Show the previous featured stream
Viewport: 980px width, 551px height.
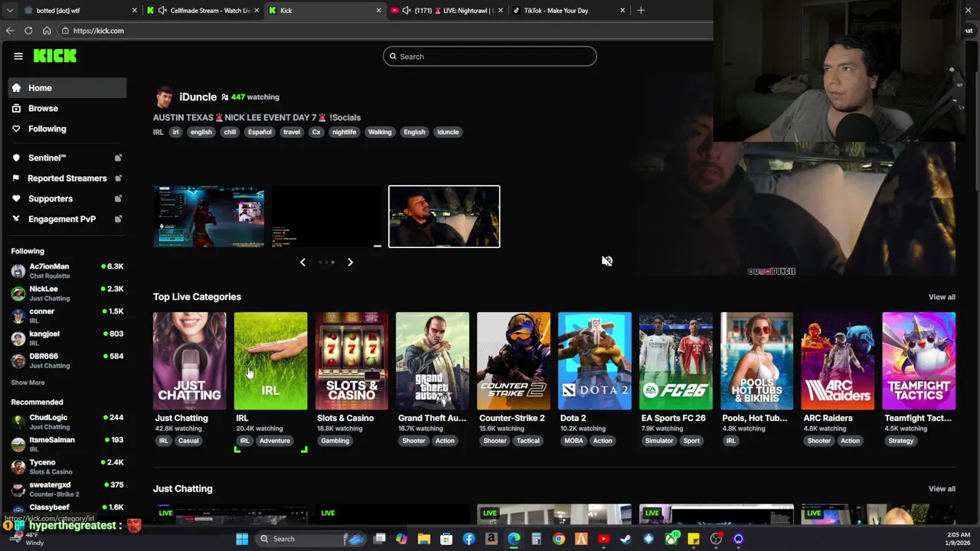(x=302, y=262)
